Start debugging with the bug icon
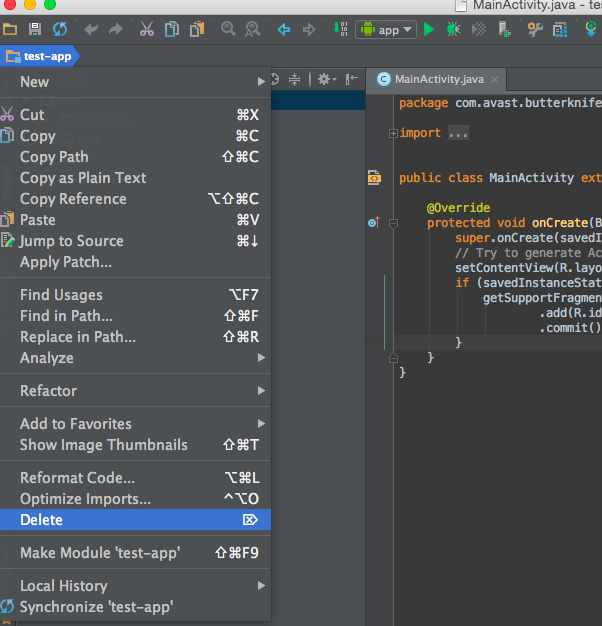602x626 pixels. 453,29
